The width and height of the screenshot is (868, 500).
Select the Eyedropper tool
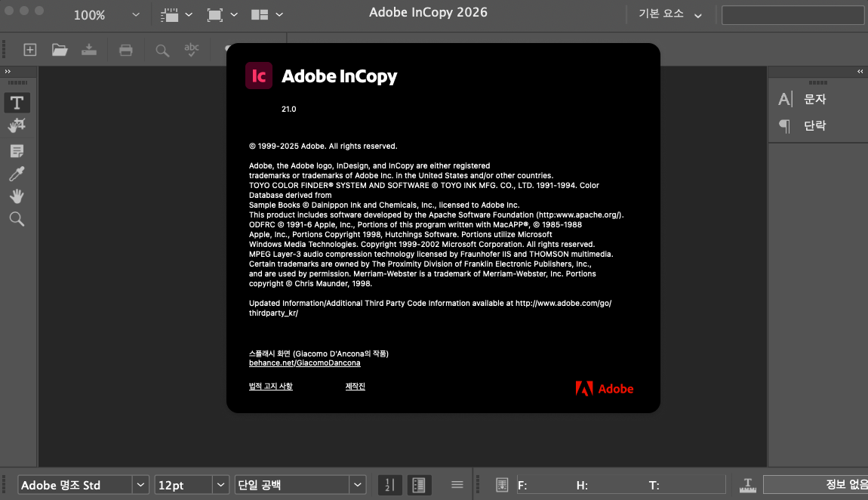point(17,174)
